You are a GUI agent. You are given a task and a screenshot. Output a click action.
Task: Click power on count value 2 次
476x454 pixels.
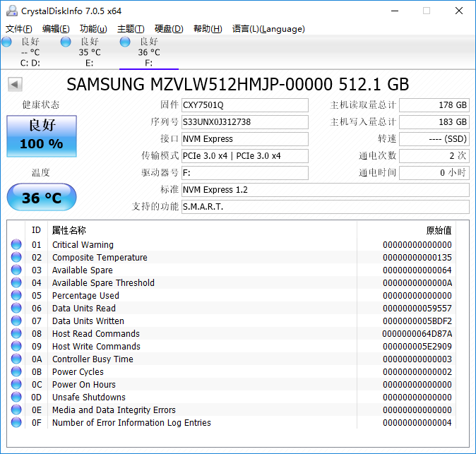point(434,156)
